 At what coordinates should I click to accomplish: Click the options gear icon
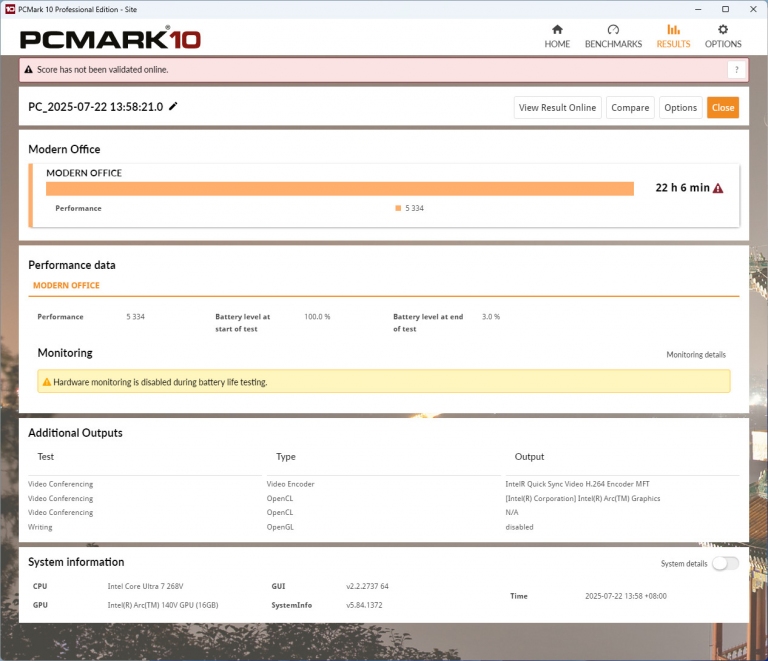click(x=723, y=29)
